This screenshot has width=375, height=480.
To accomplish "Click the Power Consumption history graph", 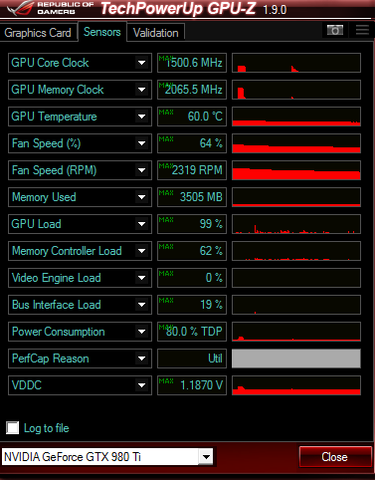I will (296, 331).
